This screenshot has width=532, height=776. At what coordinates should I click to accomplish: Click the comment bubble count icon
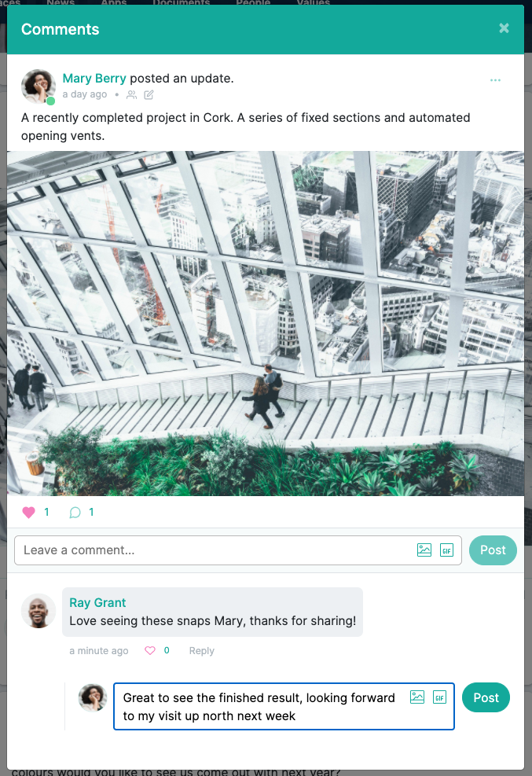tap(75, 512)
